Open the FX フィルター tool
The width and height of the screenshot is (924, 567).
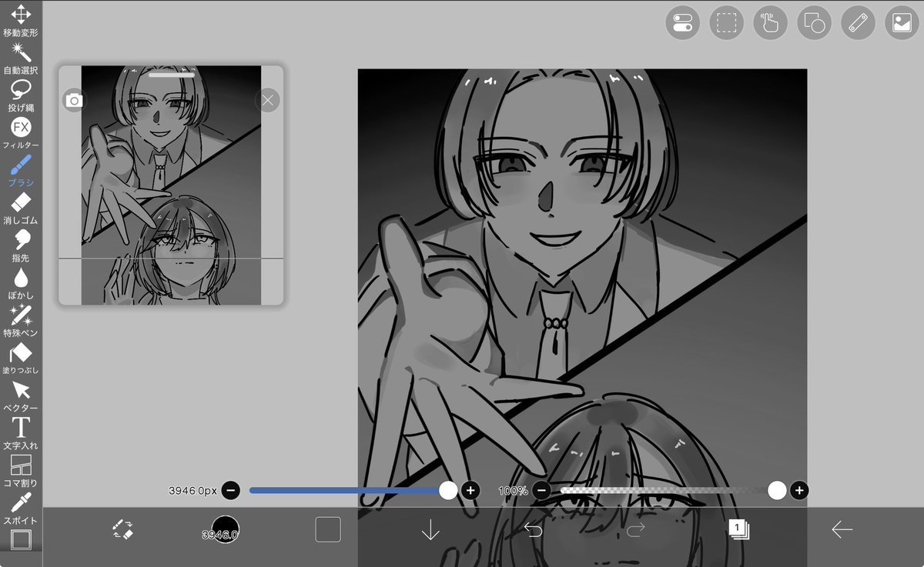pyautogui.click(x=21, y=133)
